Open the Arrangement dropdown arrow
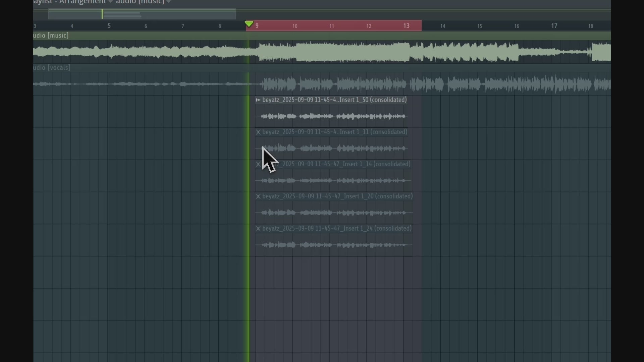Screen dimensions: 644x362 point(110,2)
